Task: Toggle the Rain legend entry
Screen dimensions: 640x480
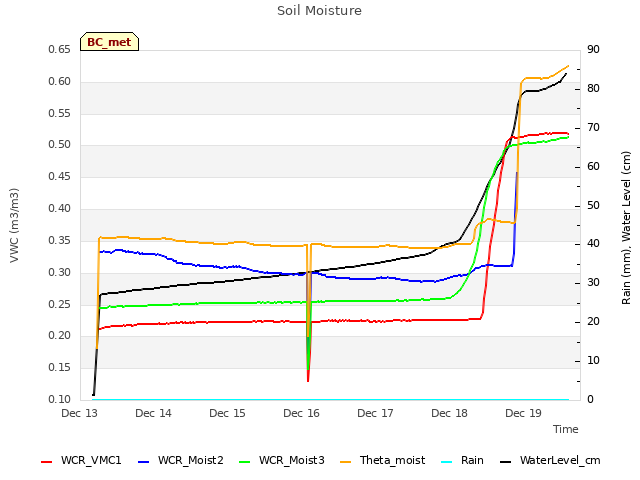Action: pos(462,460)
